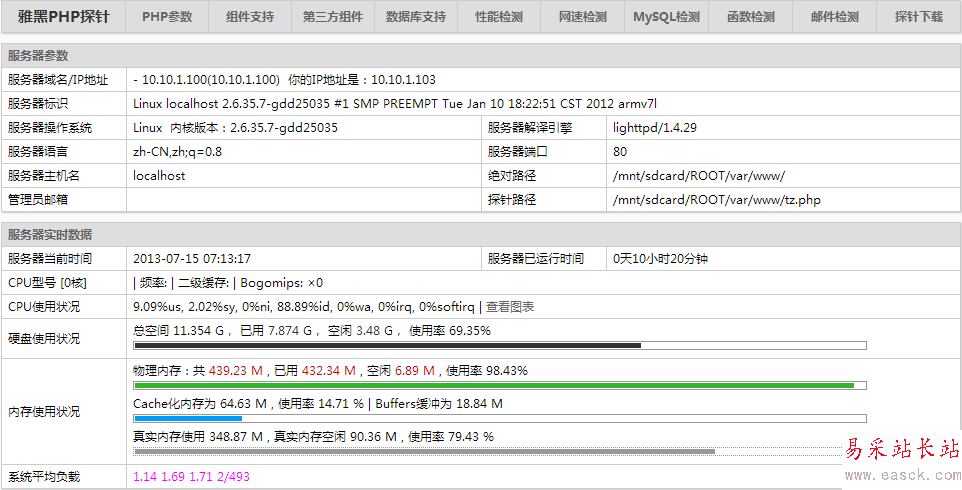Click the disk usage progress bar
Screen dimensions: 962x490
pos(500,346)
